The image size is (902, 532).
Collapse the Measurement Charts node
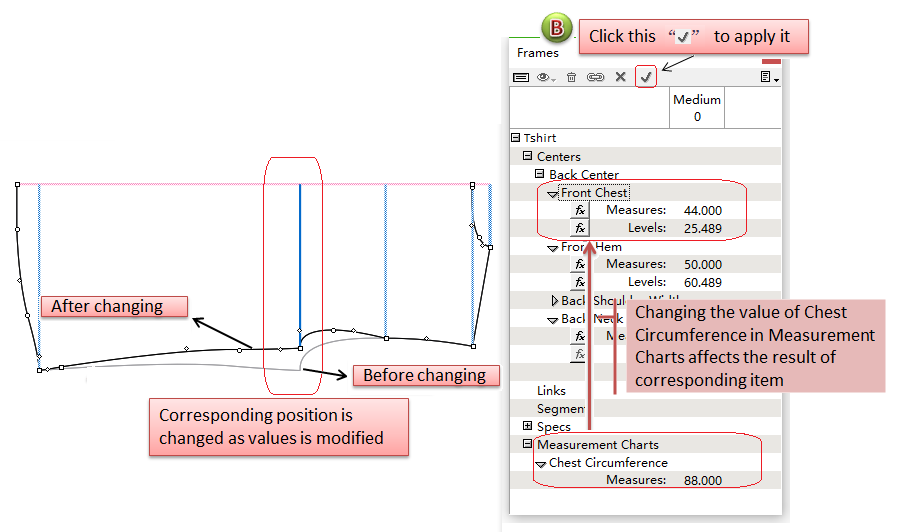(x=528, y=445)
